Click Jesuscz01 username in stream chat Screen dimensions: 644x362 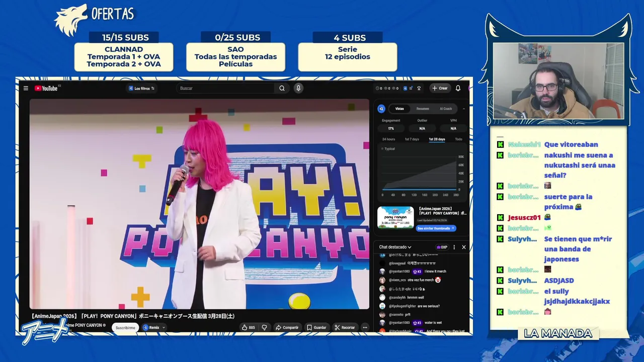tap(524, 218)
